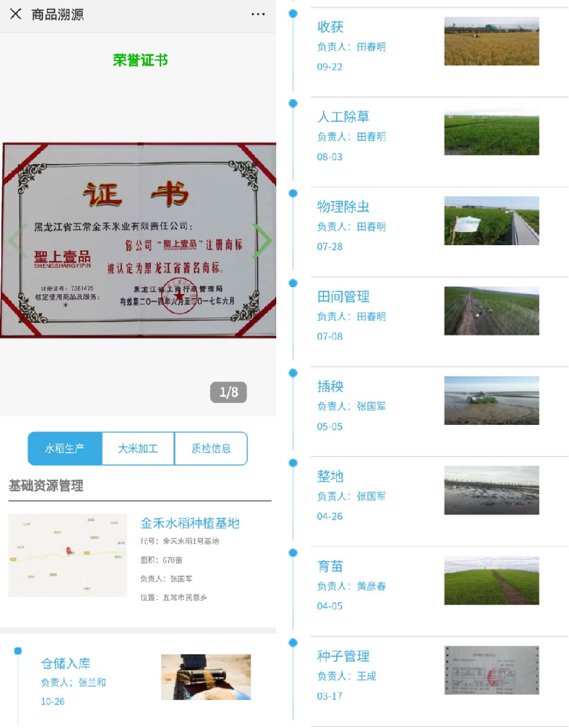Click the 基础资源管理 section heading
Image resolution: width=569 pixels, height=728 pixels.
[x=46, y=486]
